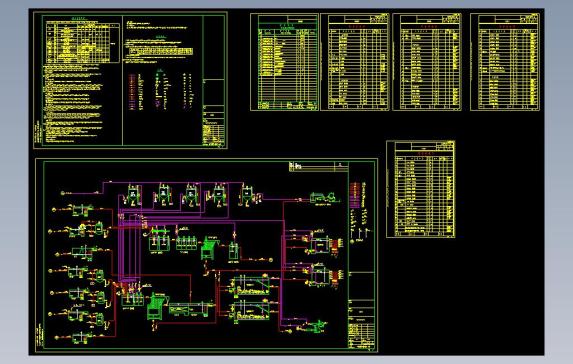
Task: Pick the equipment table sheet with green header
Action: click(284, 62)
